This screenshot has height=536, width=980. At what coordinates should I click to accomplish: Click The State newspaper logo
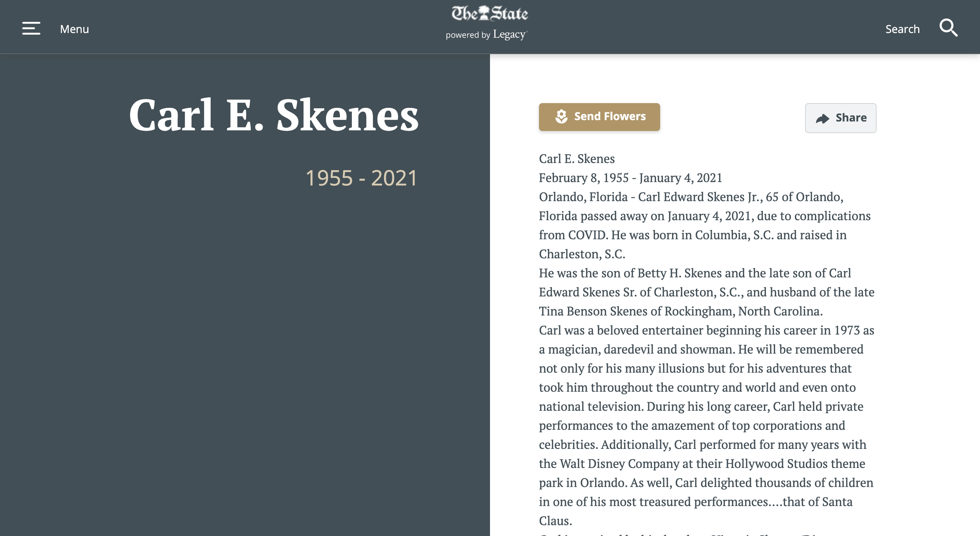(x=489, y=14)
